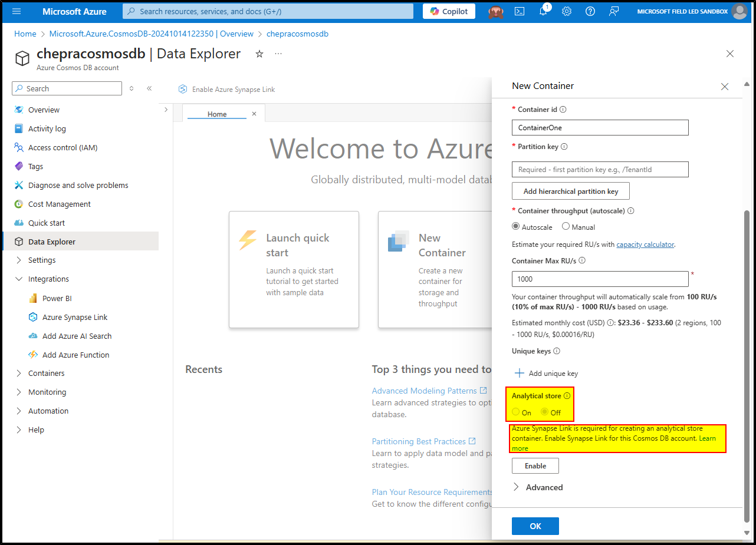Image resolution: width=756 pixels, height=545 pixels.
Task: Open the more options ellipsis beside title
Action: coord(278,54)
